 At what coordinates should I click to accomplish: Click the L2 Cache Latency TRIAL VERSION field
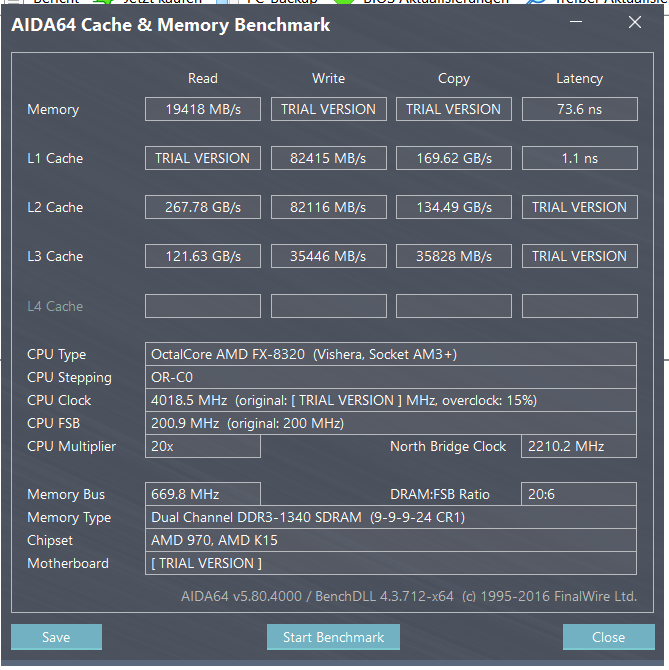pyautogui.click(x=580, y=207)
